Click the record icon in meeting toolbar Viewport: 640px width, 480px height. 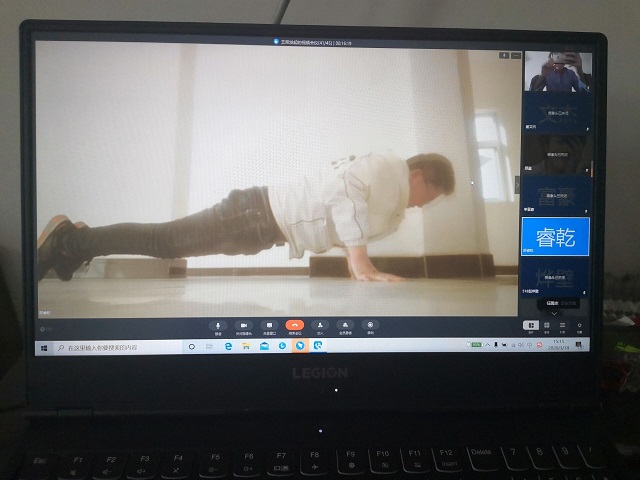[370, 325]
